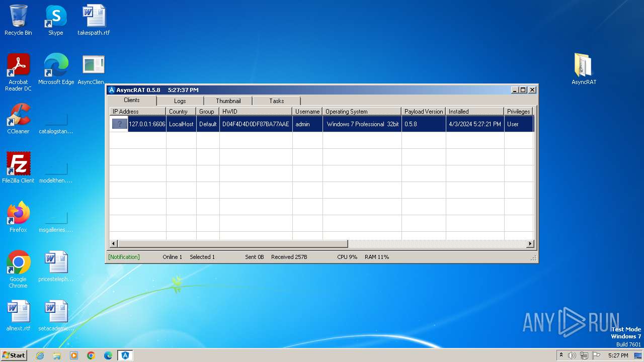644x362 pixels.
Task: Click the 4/3/2024 5:27:21 PM installed cell
Action: click(x=475, y=124)
